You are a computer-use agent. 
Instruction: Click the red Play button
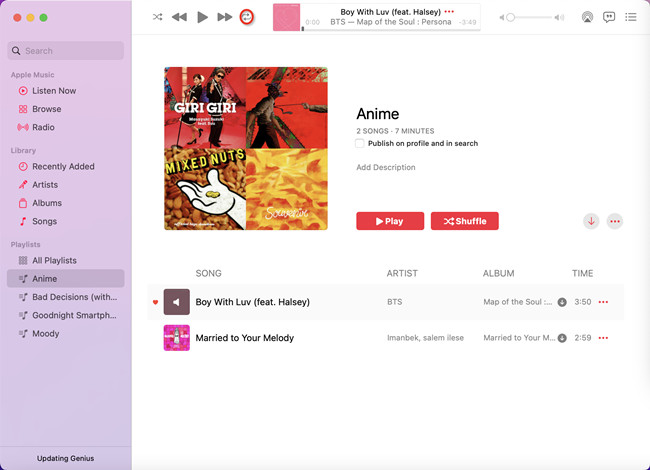click(390, 221)
